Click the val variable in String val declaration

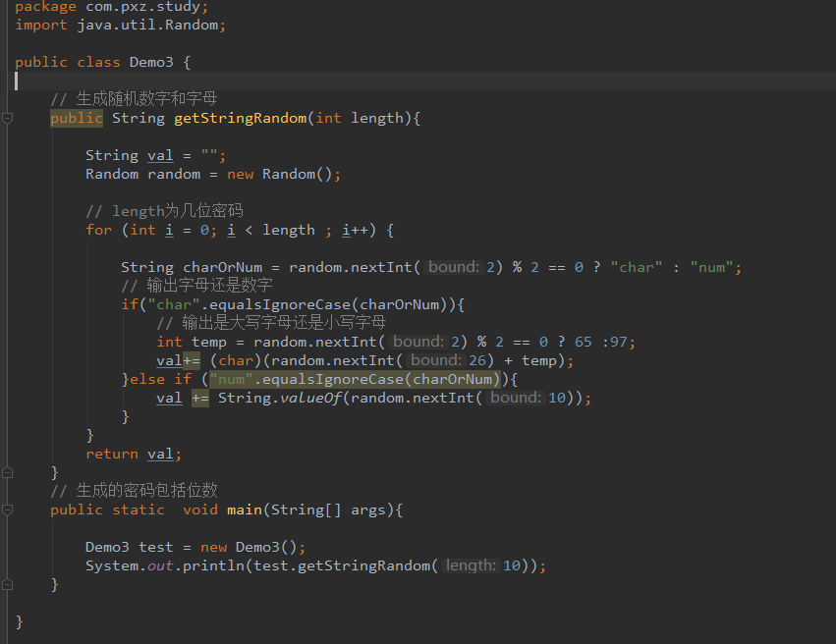[160, 155]
